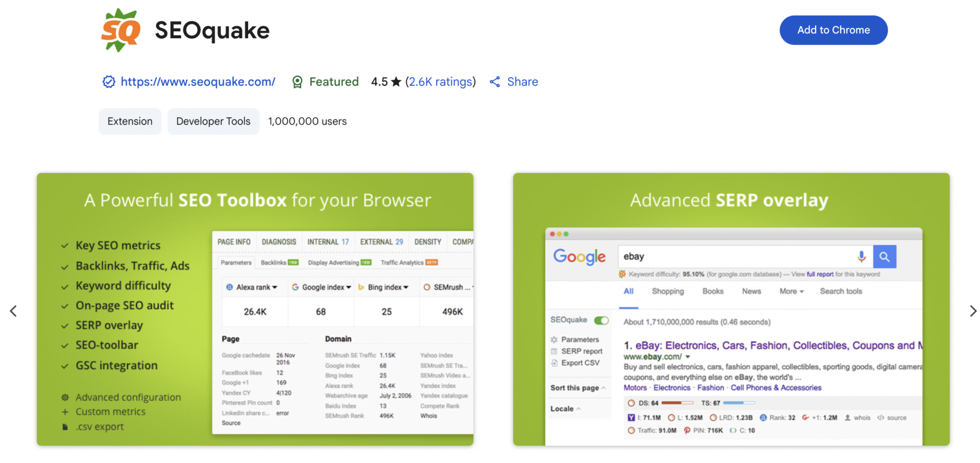Viewport: 980px width, 463px height.
Task: Click the Share icon
Action: pyautogui.click(x=495, y=82)
